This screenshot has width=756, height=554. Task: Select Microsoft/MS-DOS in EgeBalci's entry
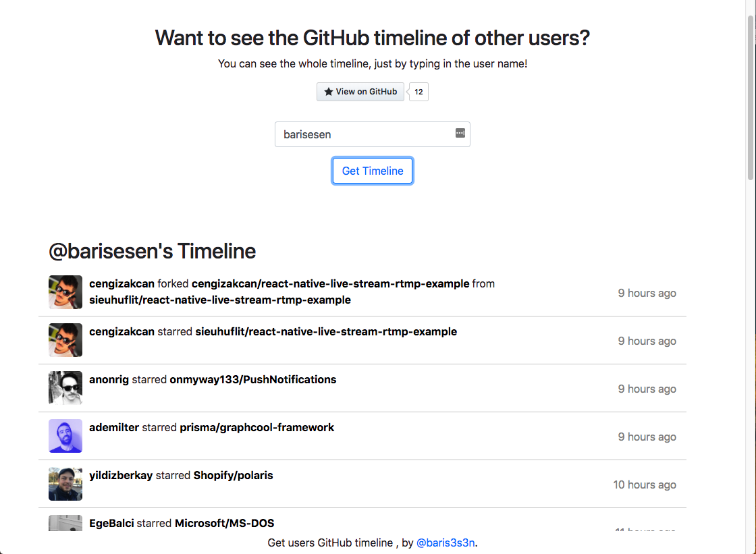[225, 523]
